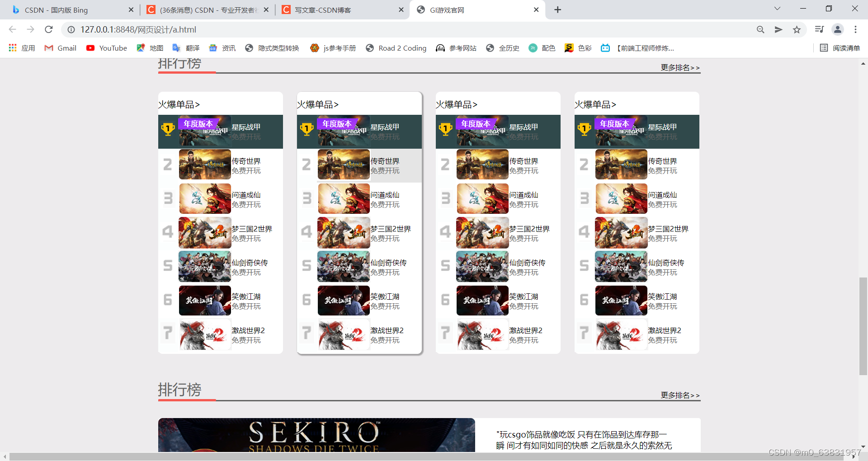Click the horizontal scrollbar at the bottom
This screenshot has height=461, width=868.
click(x=426, y=456)
